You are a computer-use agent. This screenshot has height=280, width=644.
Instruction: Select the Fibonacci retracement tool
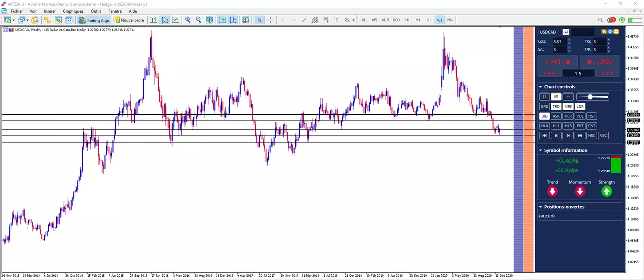(326, 20)
